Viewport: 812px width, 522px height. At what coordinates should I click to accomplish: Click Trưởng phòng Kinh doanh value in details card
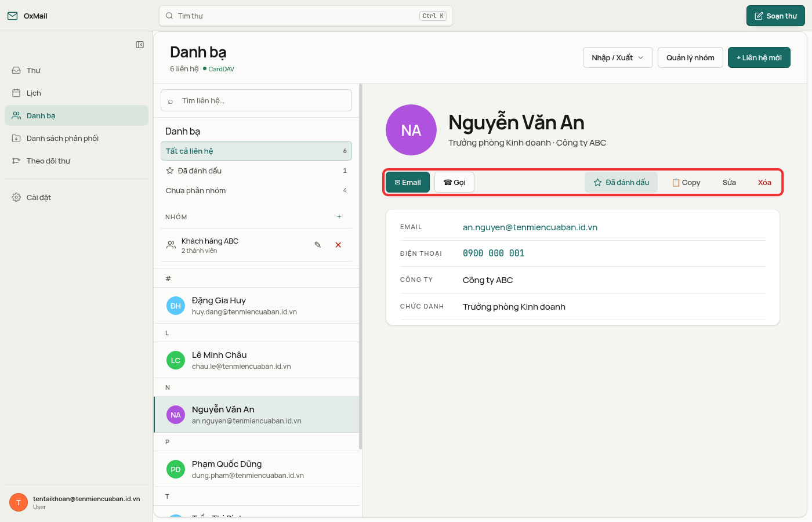[x=514, y=307]
